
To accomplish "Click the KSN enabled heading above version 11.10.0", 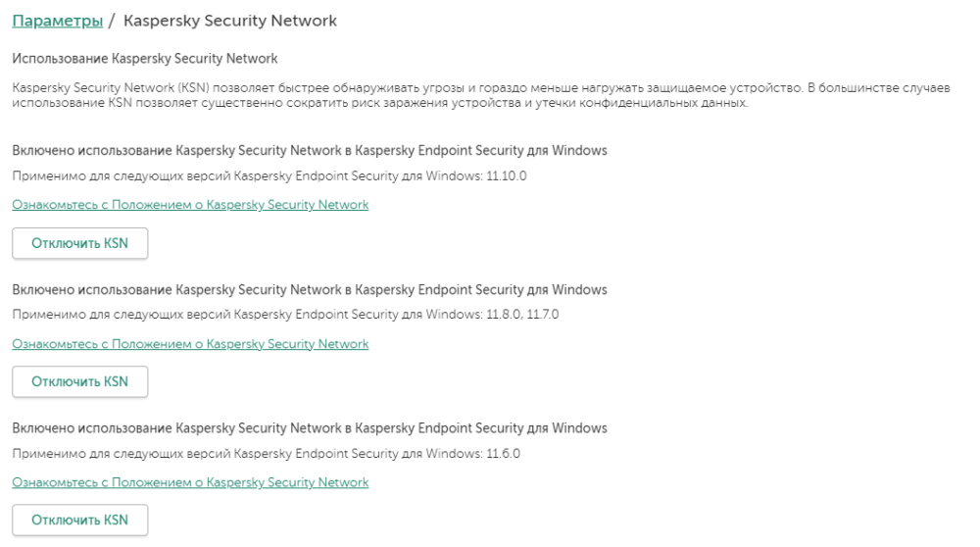I will [x=309, y=150].
